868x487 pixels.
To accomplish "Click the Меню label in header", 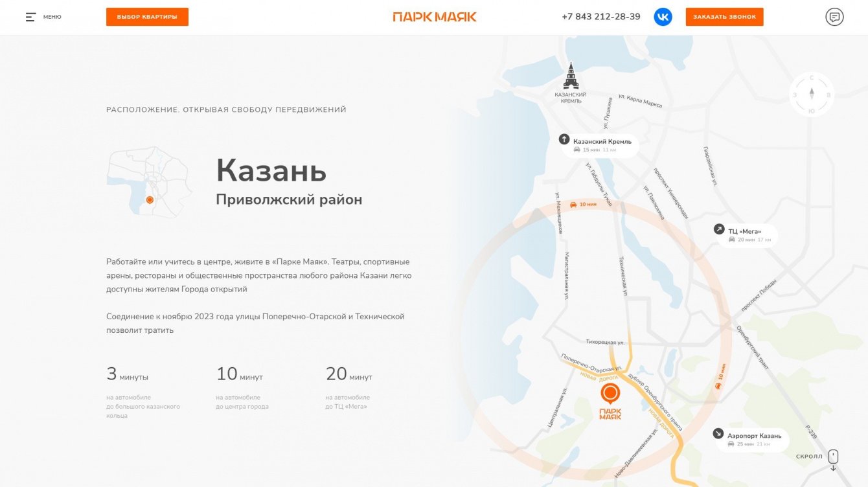I will (x=52, y=17).
